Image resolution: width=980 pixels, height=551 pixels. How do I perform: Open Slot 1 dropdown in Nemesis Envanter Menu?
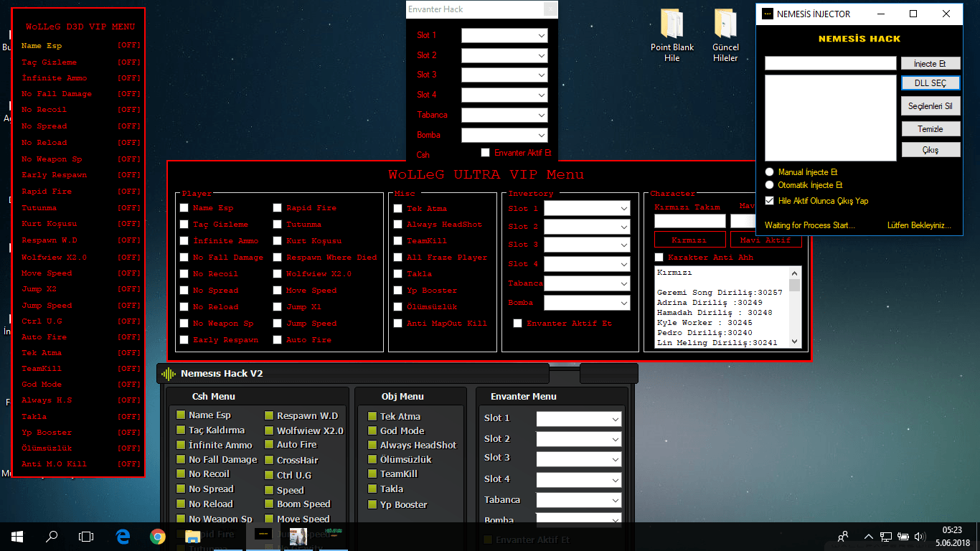coord(579,419)
